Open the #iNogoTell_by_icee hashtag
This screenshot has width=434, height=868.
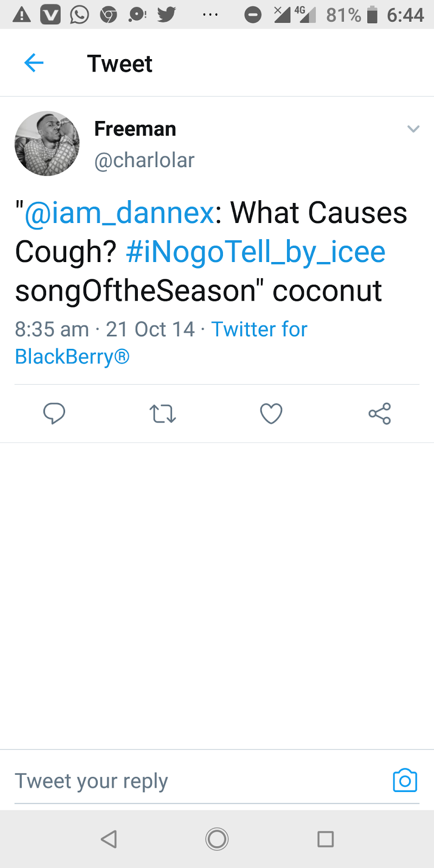[256, 252]
